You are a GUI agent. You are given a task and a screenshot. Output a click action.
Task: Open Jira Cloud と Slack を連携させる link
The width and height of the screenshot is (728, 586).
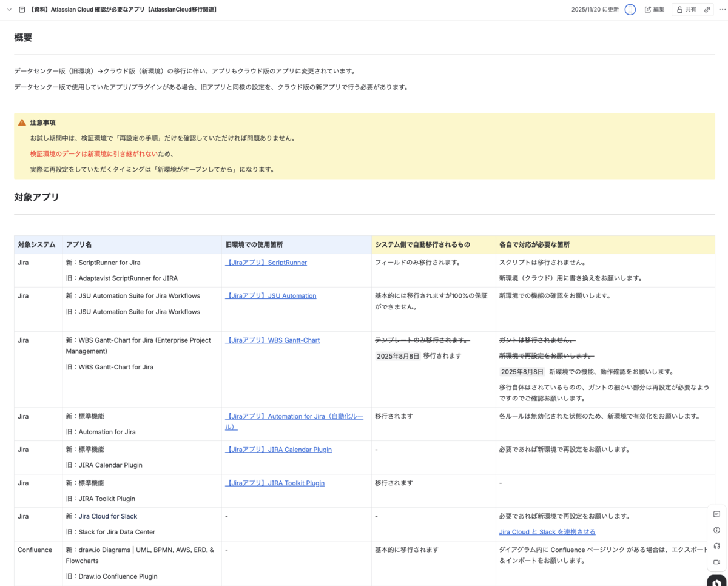pyautogui.click(x=547, y=532)
